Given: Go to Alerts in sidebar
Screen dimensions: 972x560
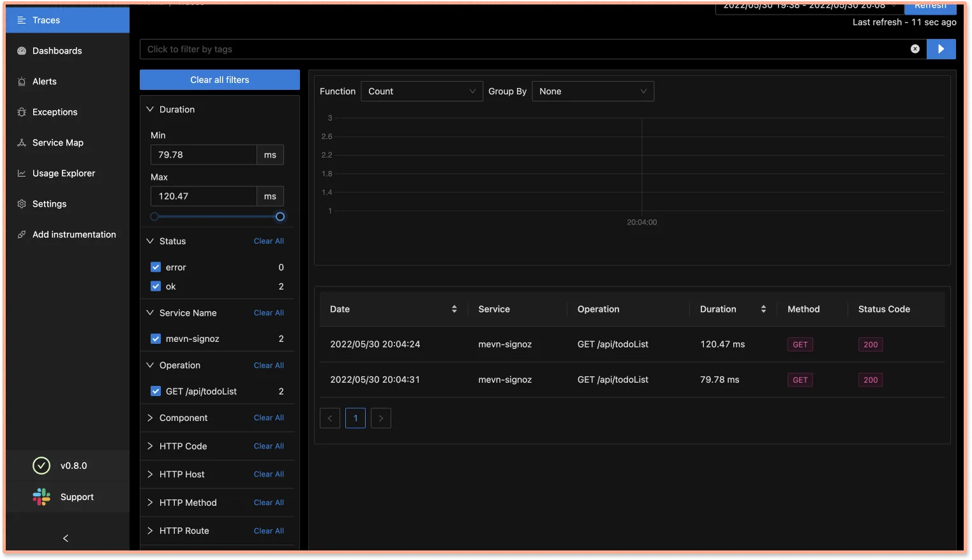Looking at the screenshot, I should 68,82.
